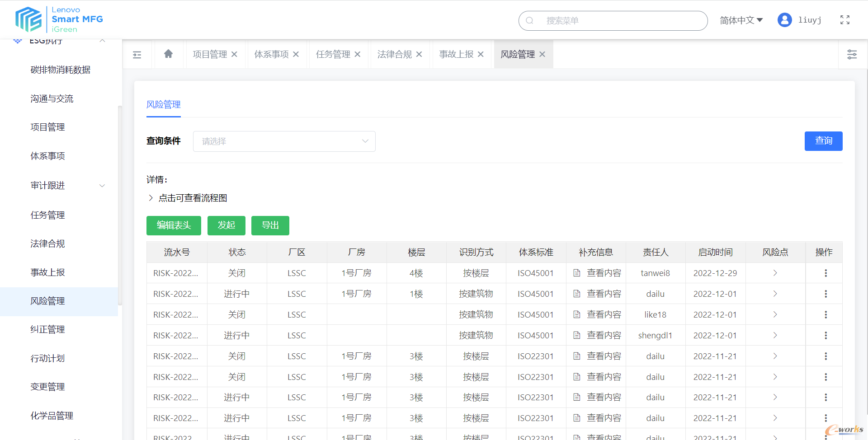Focus the 搜索菜单 search field
The image size is (868, 440).
tap(613, 21)
